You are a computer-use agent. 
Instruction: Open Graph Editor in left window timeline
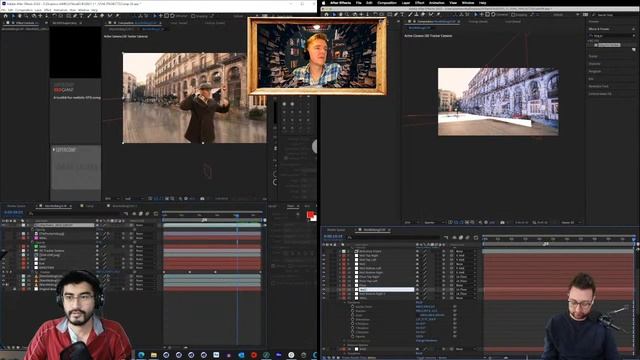(156, 213)
